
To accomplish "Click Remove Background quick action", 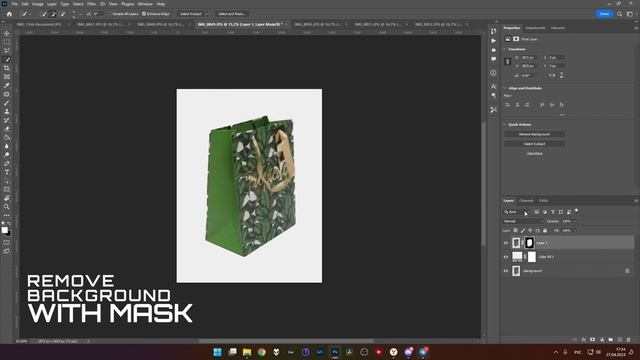I will (534, 134).
